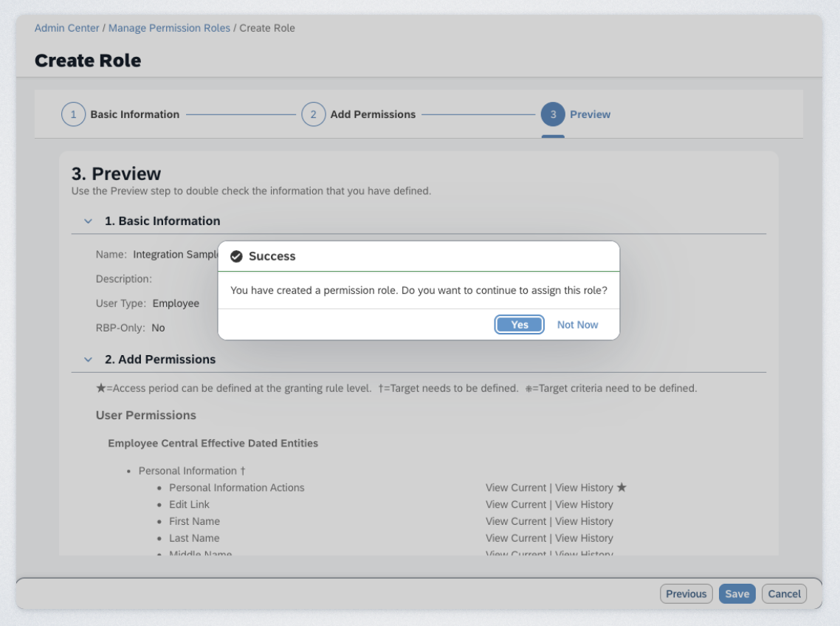Collapse the 1. Basic Information section chevron
Viewport: 840px width, 626px height.
pos(89,221)
